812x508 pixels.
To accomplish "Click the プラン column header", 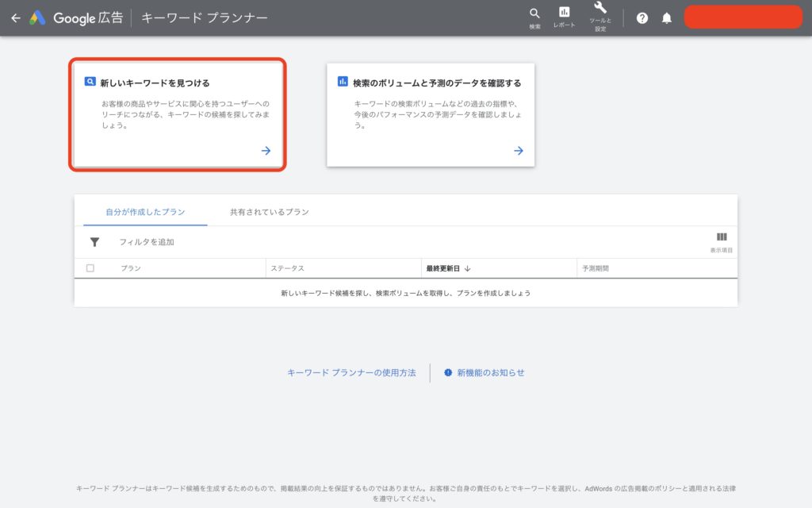I will click(x=131, y=268).
